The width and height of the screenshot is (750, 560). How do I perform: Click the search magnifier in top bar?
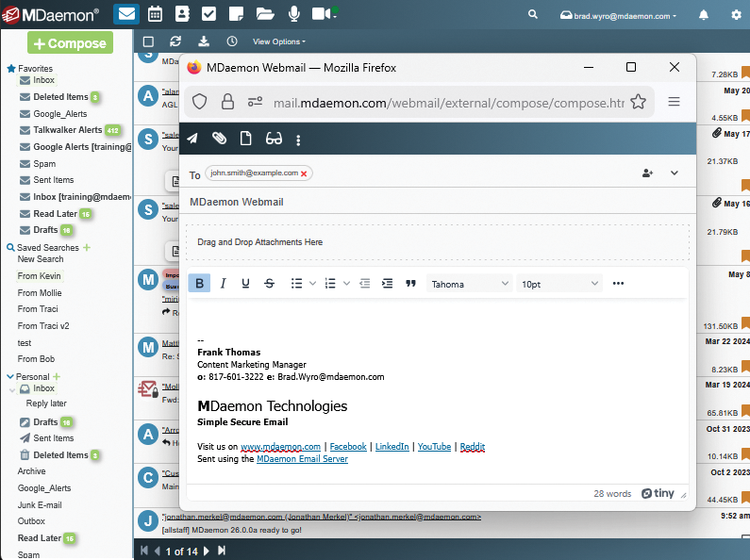click(532, 14)
